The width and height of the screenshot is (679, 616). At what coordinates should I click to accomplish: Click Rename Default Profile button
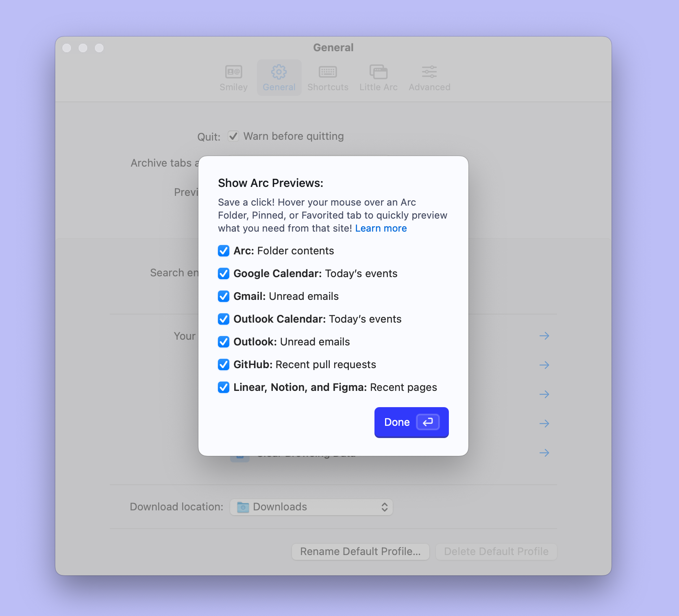tap(361, 551)
